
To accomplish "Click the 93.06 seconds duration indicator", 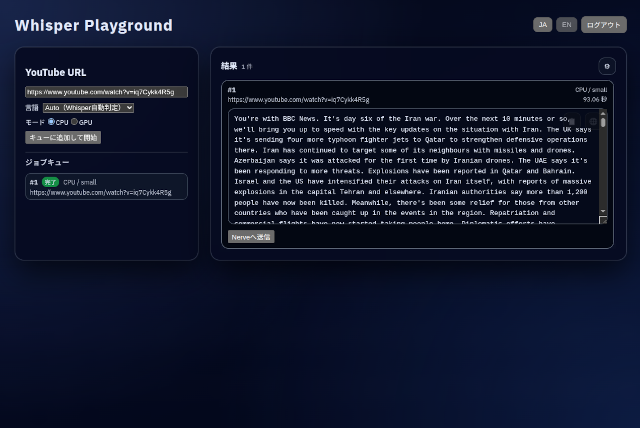I will [x=595, y=99].
